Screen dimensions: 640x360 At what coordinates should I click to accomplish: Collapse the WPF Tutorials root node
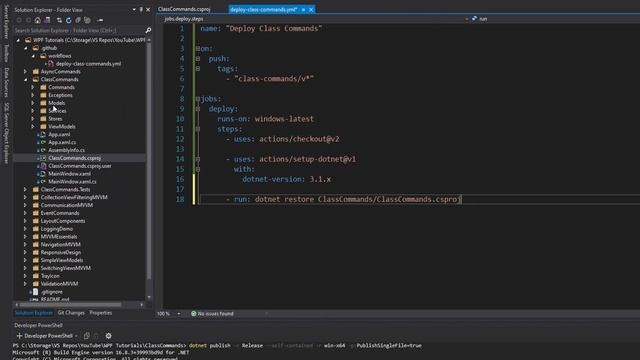pyautogui.click(x=18, y=40)
